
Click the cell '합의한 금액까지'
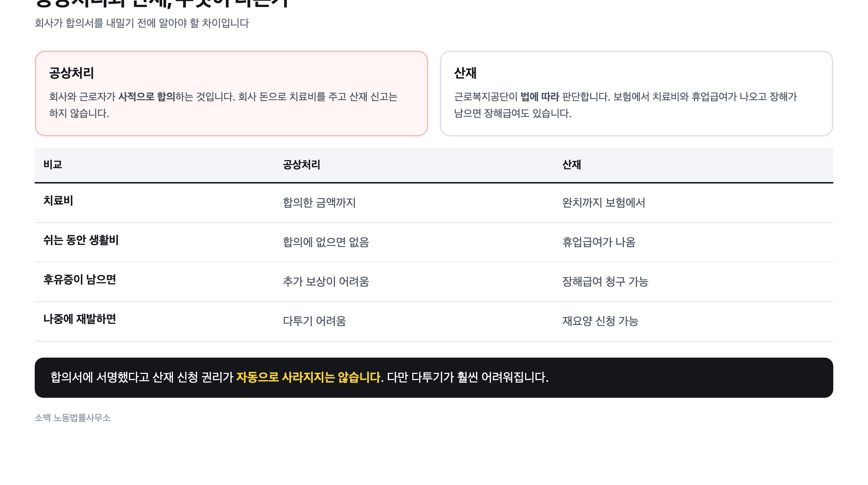pyautogui.click(x=319, y=203)
